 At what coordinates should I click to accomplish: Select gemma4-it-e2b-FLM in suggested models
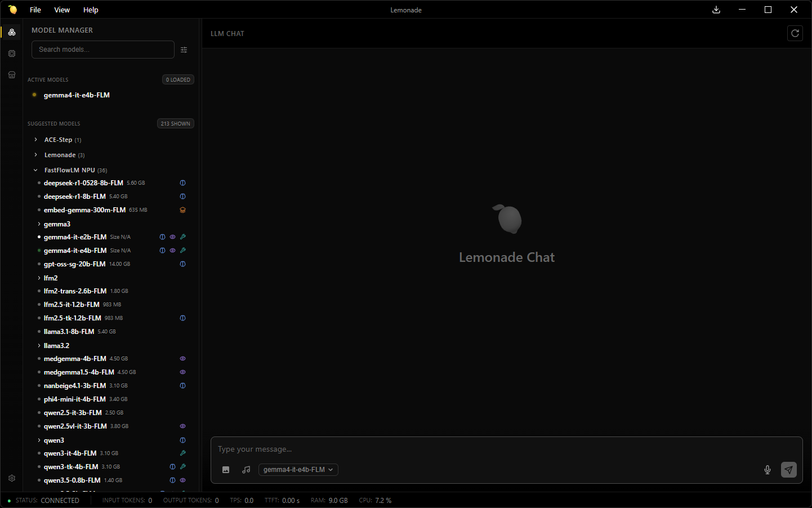[75, 237]
